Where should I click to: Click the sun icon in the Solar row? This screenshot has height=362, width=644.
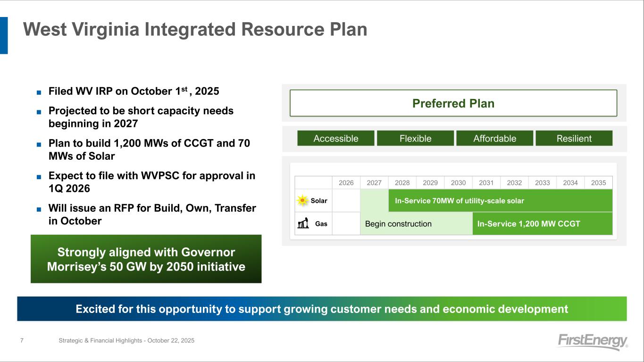tap(302, 201)
